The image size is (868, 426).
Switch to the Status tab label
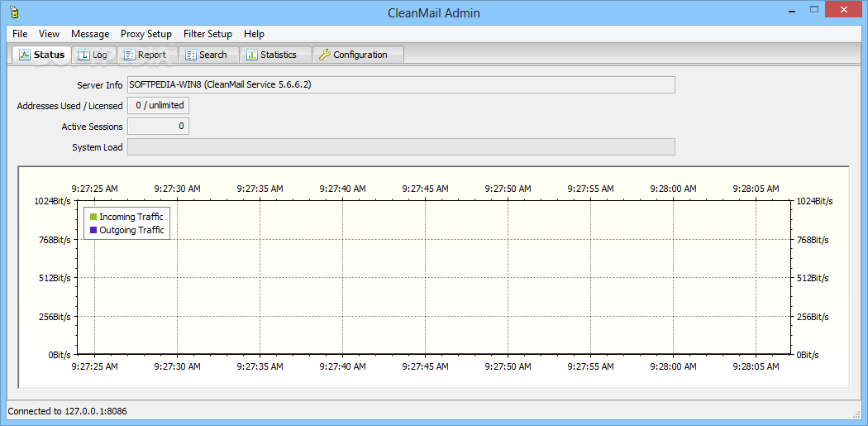(50, 55)
